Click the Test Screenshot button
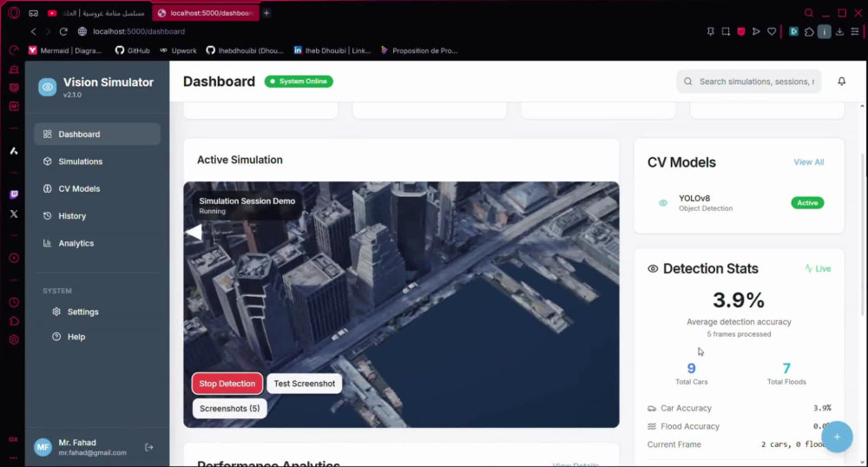This screenshot has width=868, height=467. point(305,384)
